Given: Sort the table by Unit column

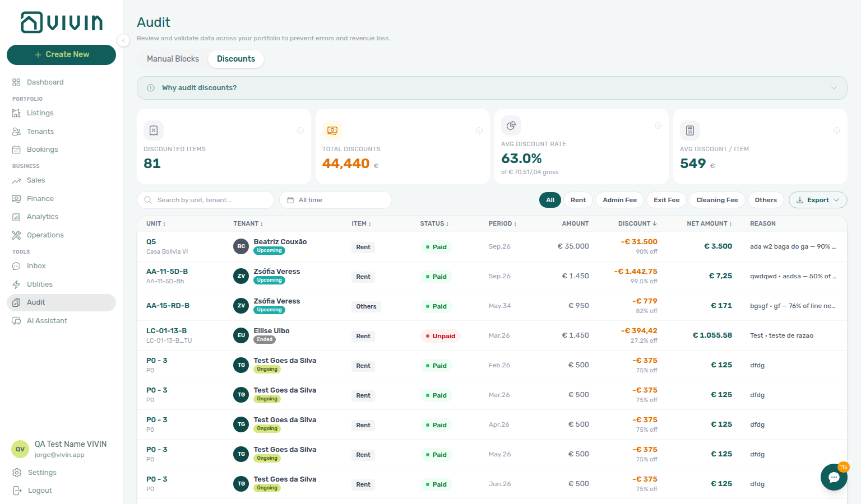Looking at the screenshot, I should tap(156, 223).
